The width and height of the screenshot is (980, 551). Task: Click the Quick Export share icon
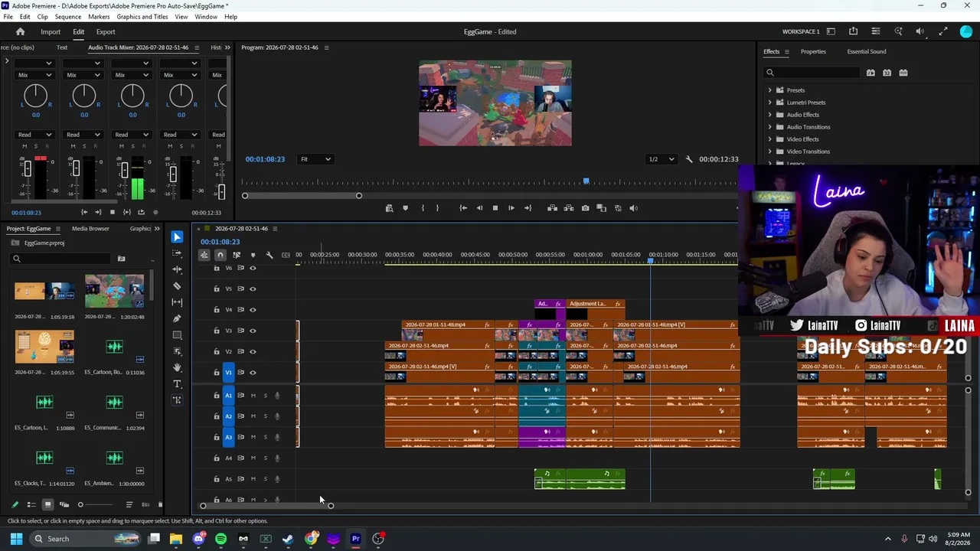[x=853, y=31]
